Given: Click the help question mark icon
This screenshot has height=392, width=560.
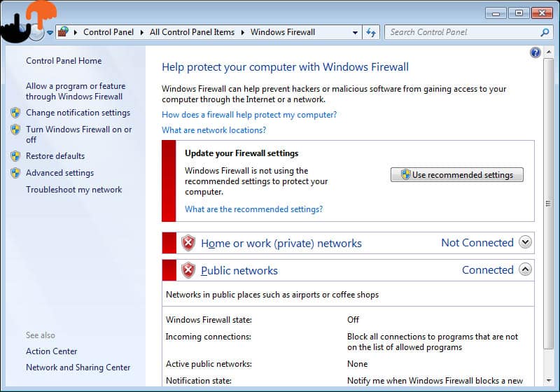Looking at the screenshot, I should click(535, 52).
